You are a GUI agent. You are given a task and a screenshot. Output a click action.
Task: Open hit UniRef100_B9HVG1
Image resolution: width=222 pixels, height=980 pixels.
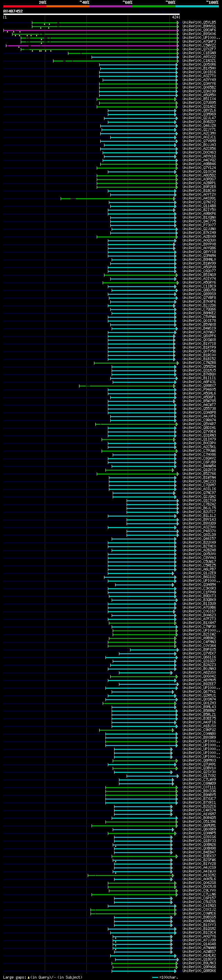pyautogui.click(x=199, y=26)
